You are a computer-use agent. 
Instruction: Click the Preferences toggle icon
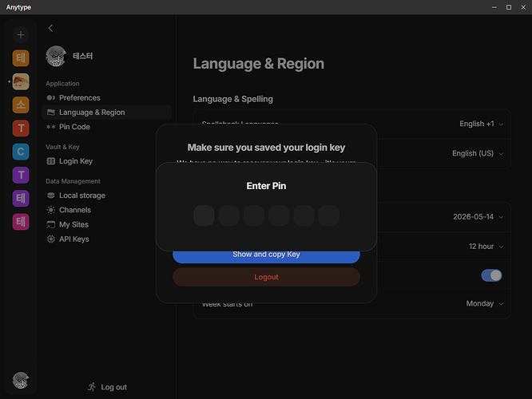[51, 97]
